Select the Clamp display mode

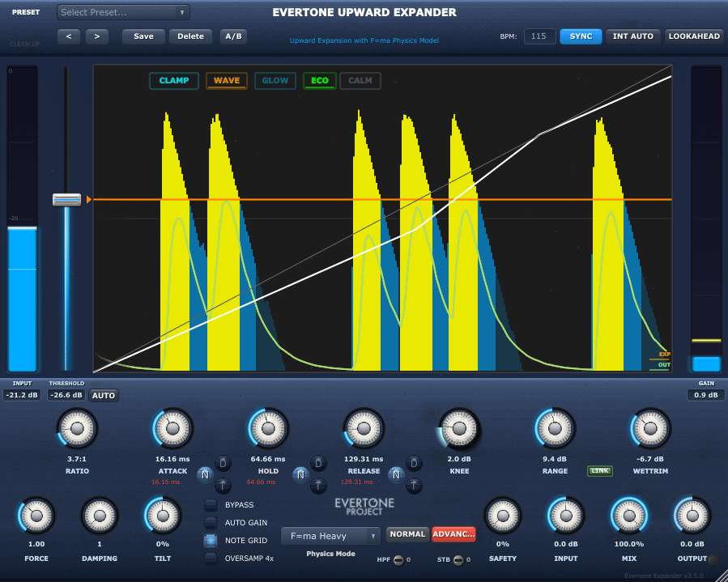[173, 81]
